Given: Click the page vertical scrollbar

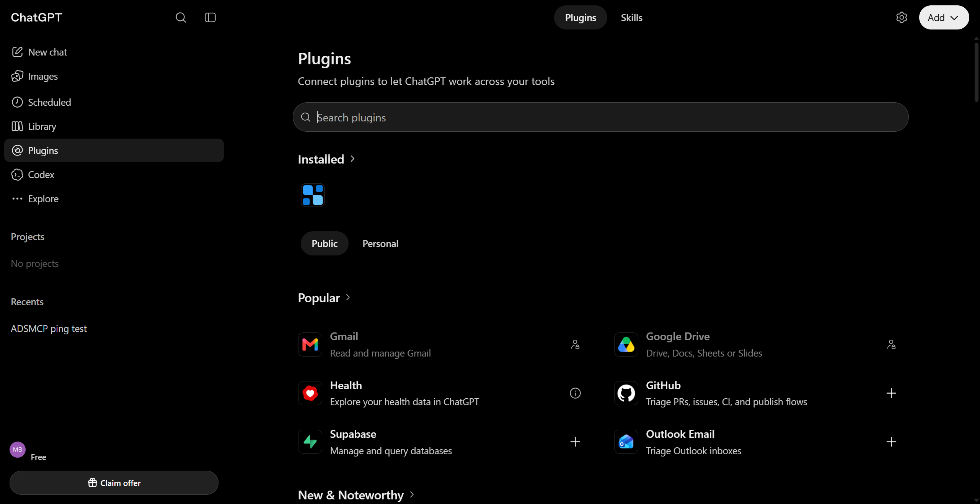Looking at the screenshot, I should (x=977, y=73).
